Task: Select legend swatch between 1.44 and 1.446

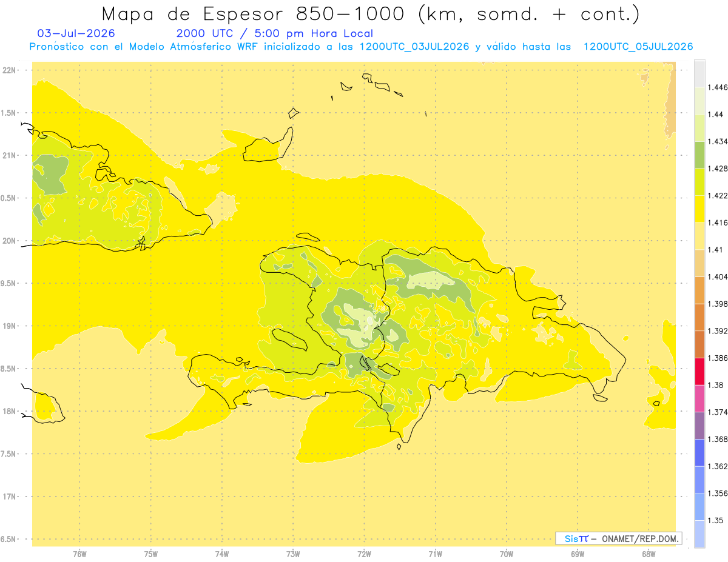Action: [x=699, y=101]
